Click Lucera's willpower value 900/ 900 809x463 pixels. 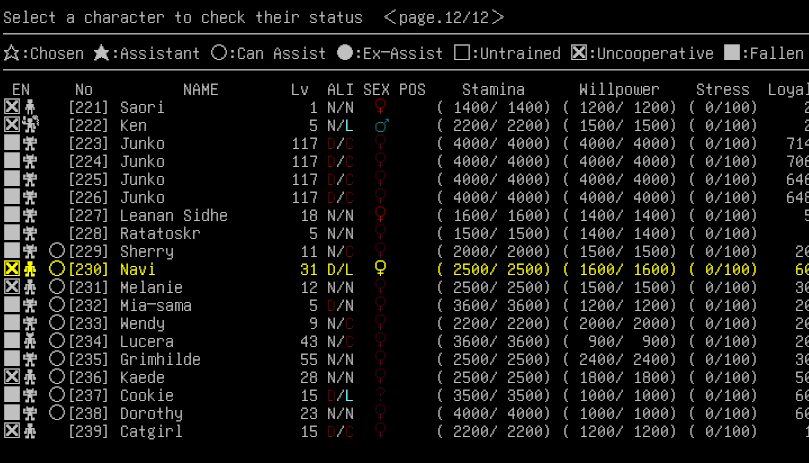[628, 341]
